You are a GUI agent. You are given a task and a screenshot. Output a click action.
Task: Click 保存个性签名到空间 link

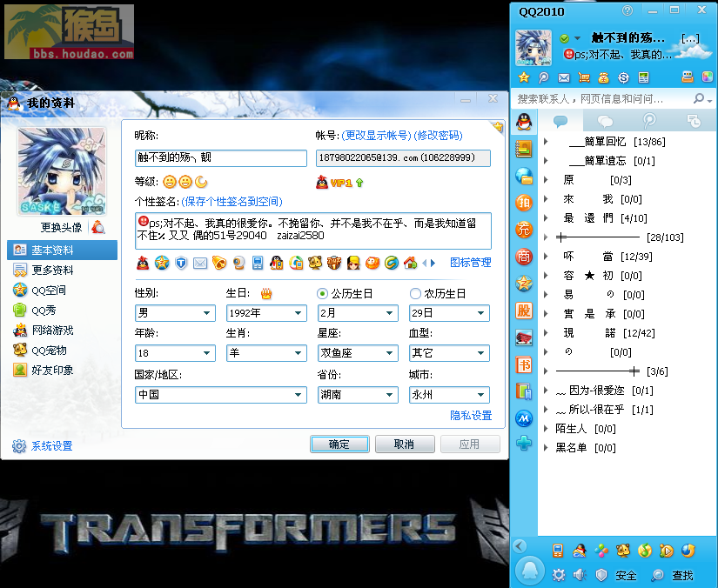click(232, 201)
